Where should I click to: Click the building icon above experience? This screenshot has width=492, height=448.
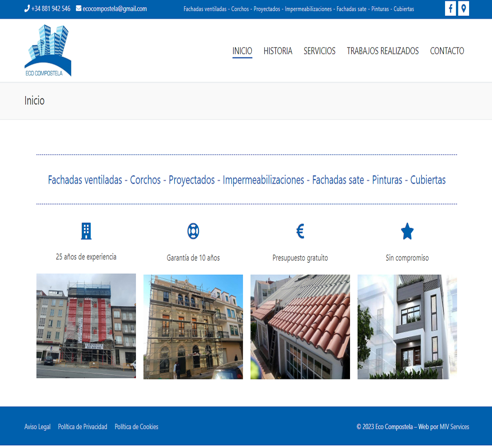click(x=86, y=231)
